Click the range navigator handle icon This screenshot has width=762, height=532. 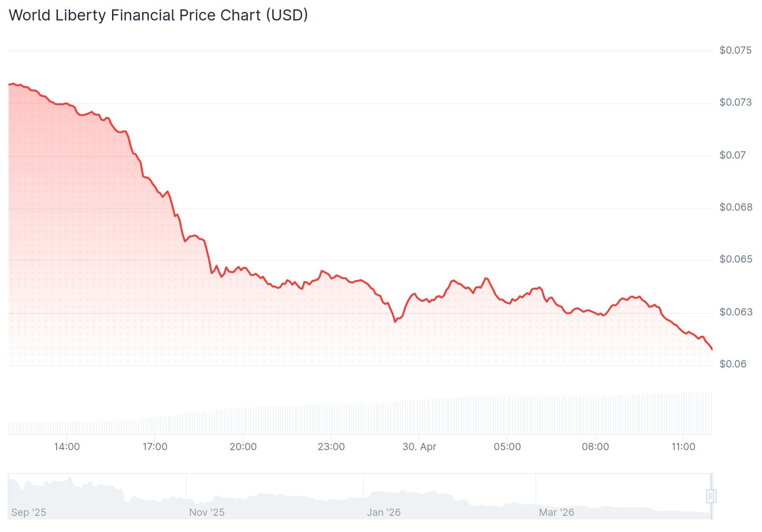[710, 496]
